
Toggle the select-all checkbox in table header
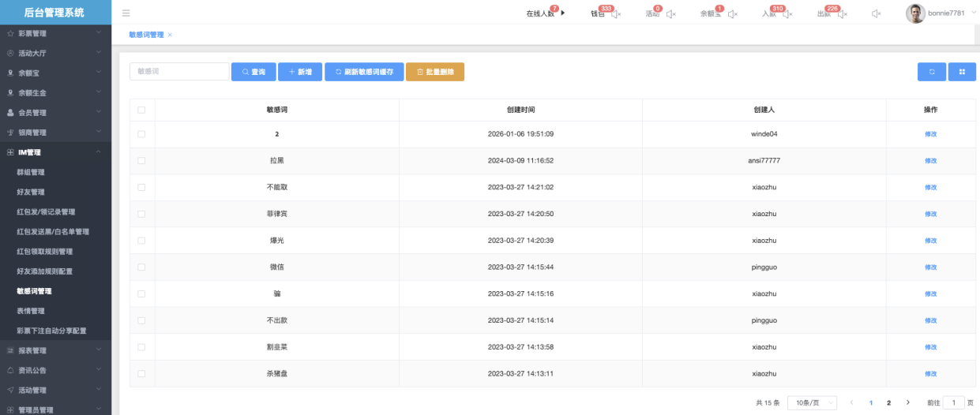click(x=141, y=110)
